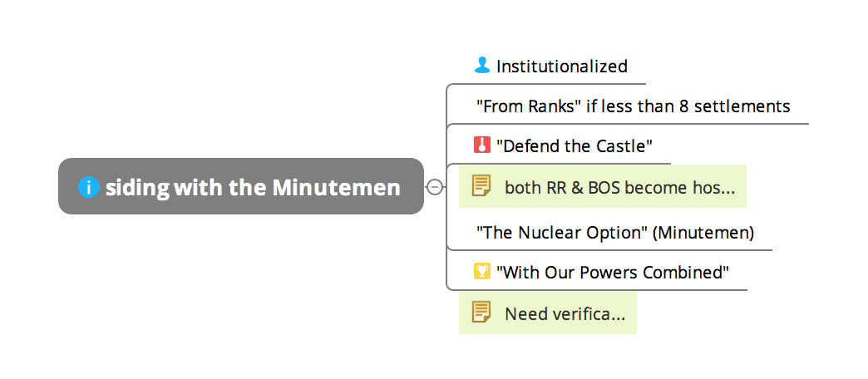This screenshot has height=379, width=868.
Task: Select the "Defend the Castle" topic text
Action: tap(574, 146)
